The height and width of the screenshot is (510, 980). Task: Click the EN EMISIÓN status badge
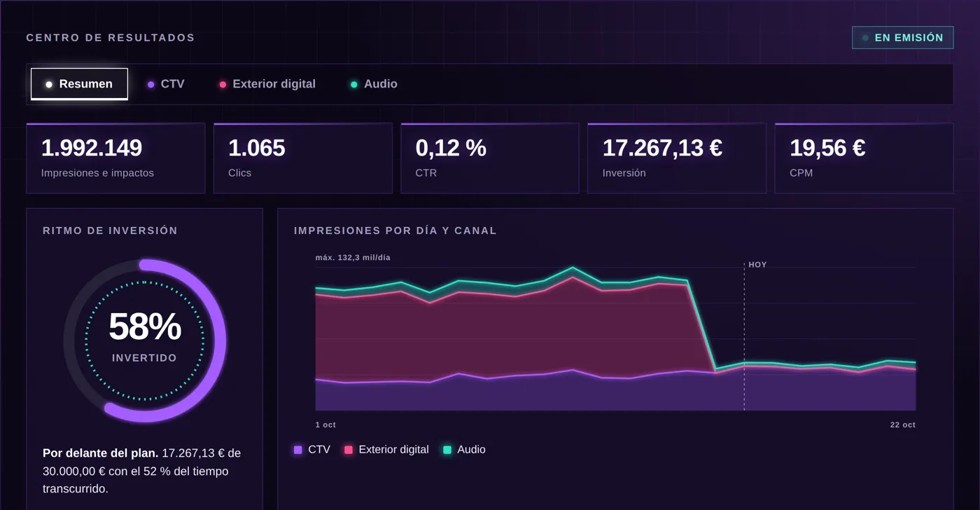coord(902,38)
